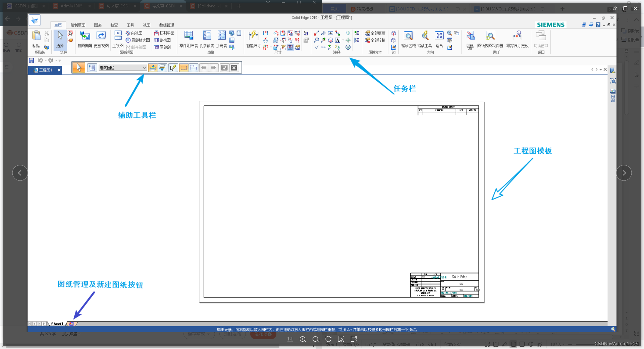Toggle the top-down selection layers button
This screenshot has height=349, width=644.
(153, 68)
